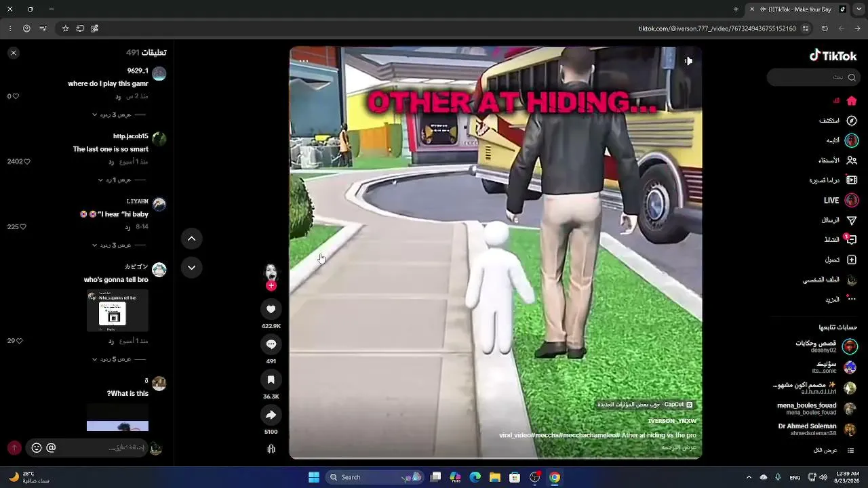Open video options three-dots menu

(304, 61)
